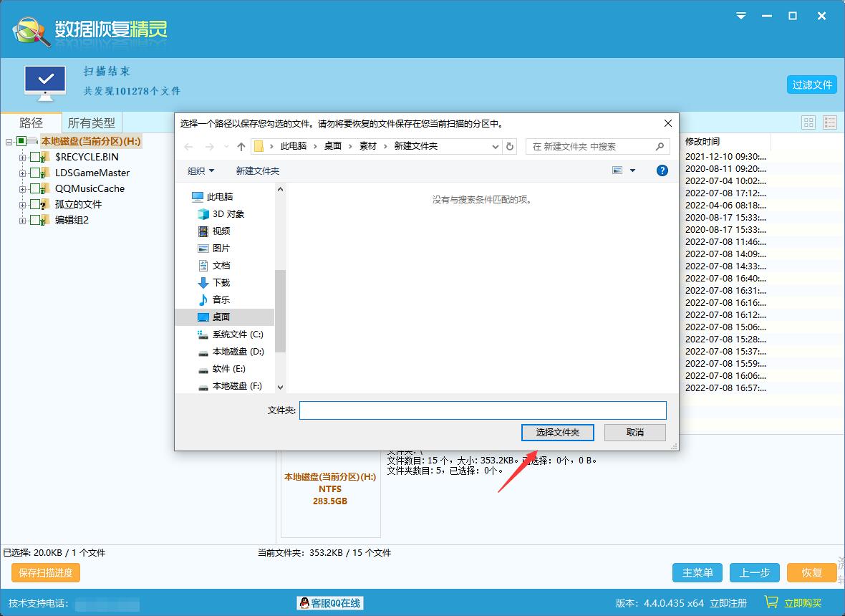Switch to list detail view icon
This screenshot has height=616, width=845.
(830, 122)
